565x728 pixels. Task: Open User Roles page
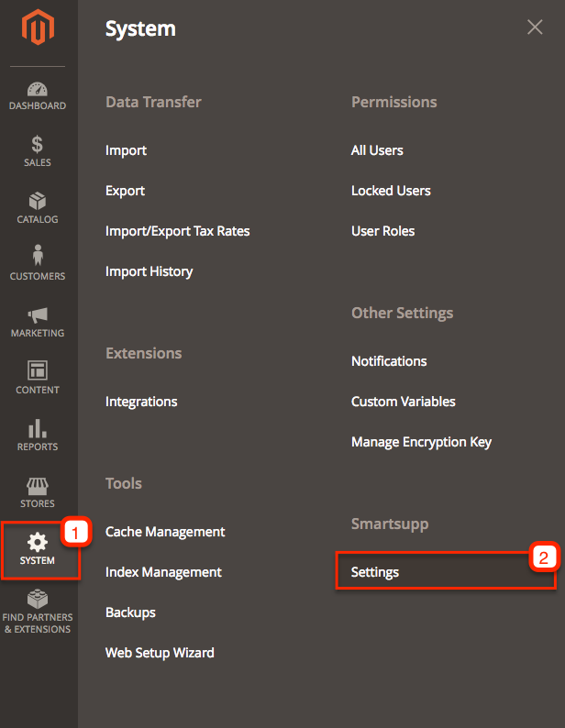click(x=382, y=231)
